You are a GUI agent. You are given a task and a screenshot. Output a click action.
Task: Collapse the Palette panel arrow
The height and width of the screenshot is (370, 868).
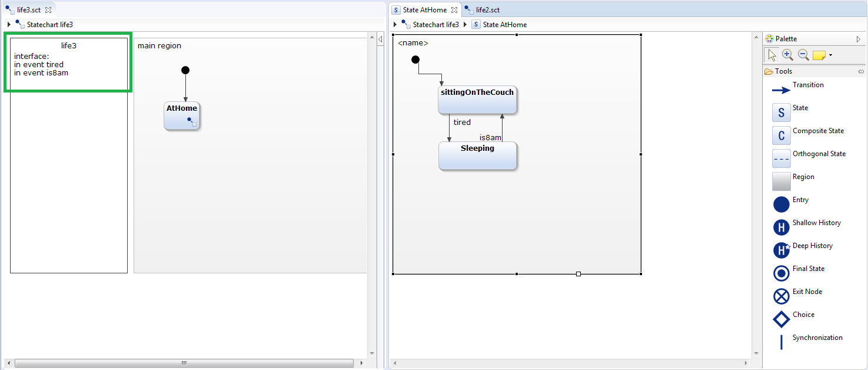click(858, 39)
